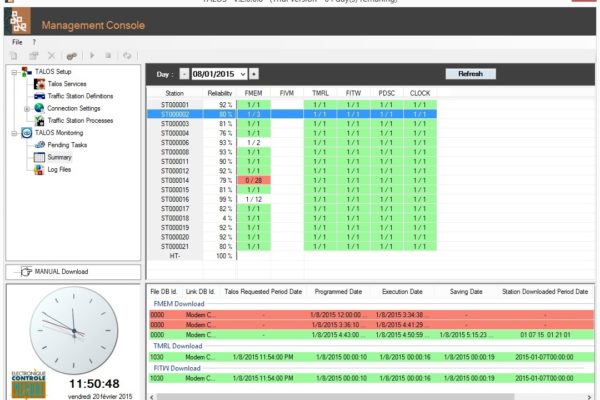Collapse the TALOS Setup tree node

click(x=14, y=72)
